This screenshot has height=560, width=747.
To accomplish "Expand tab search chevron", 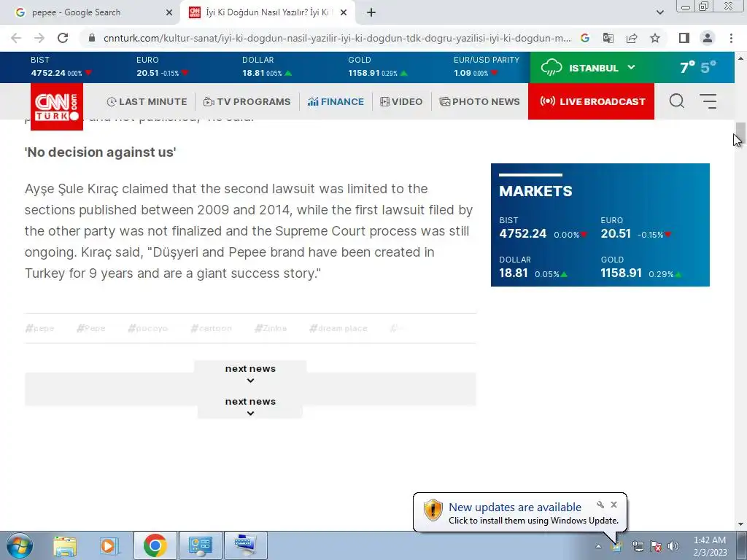I will pos(659,12).
